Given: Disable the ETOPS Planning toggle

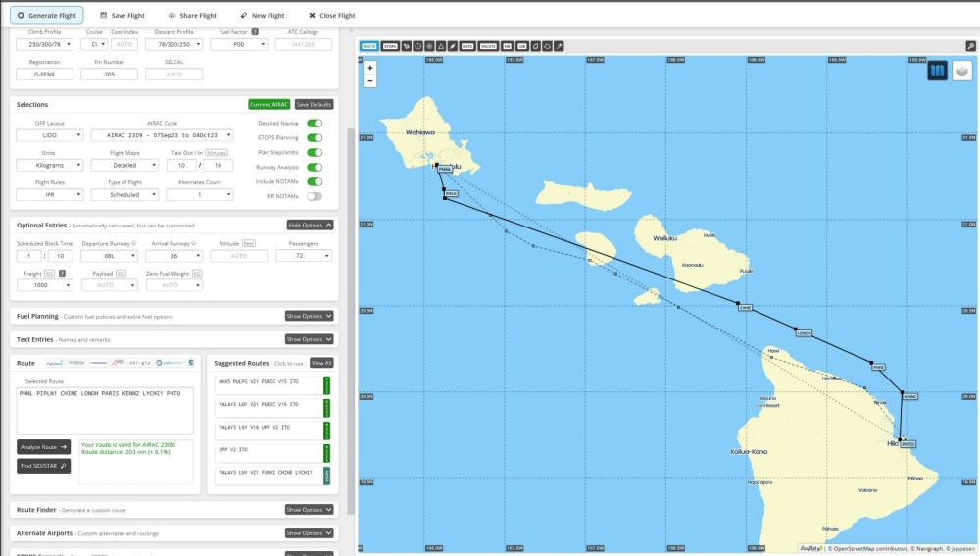Looking at the screenshot, I should coord(315,137).
